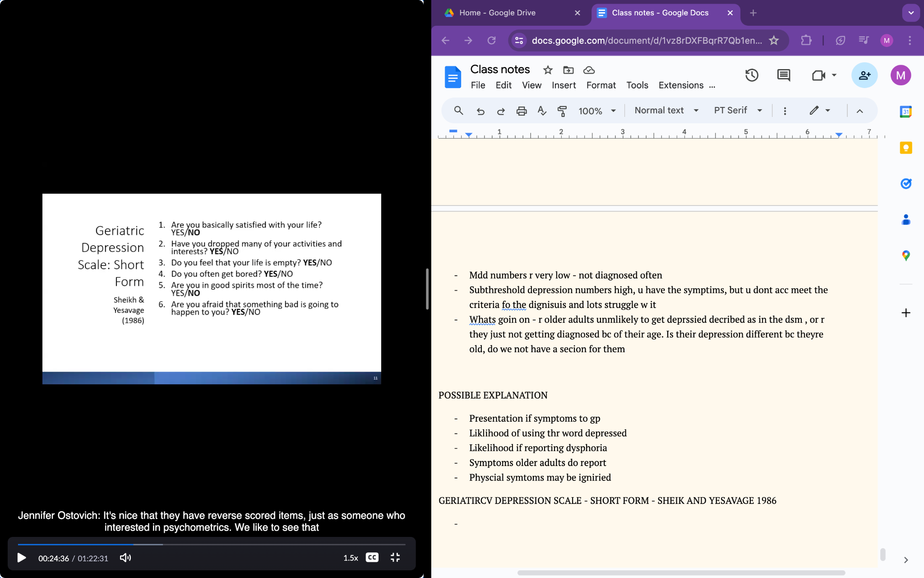This screenshot has width=924, height=578.
Task: Play the lecture video
Action: tap(21, 558)
